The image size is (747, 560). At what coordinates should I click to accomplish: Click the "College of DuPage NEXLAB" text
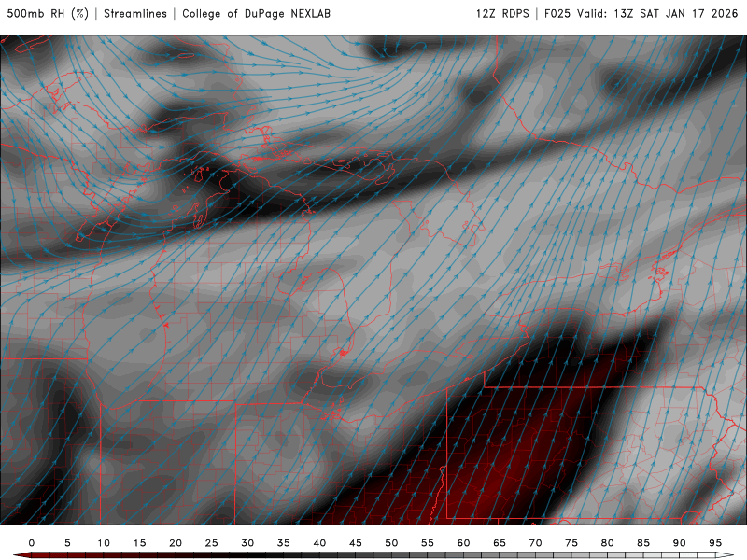click(x=256, y=13)
